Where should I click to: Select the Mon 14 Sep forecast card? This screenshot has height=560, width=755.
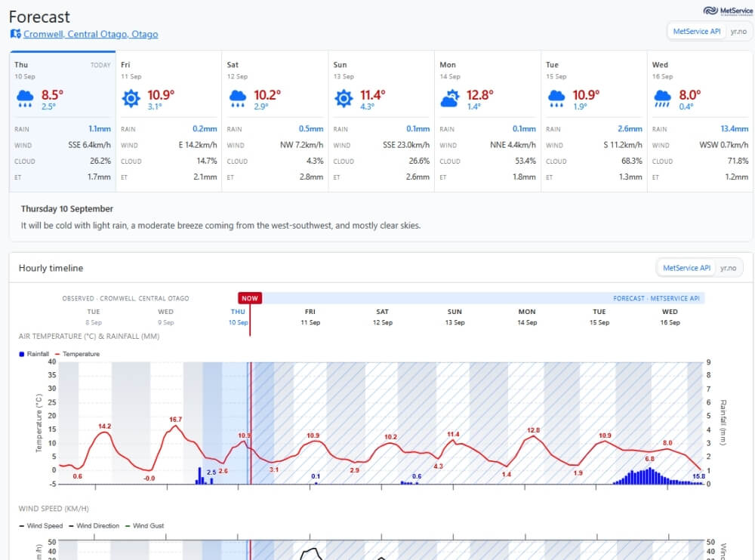click(487, 121)
